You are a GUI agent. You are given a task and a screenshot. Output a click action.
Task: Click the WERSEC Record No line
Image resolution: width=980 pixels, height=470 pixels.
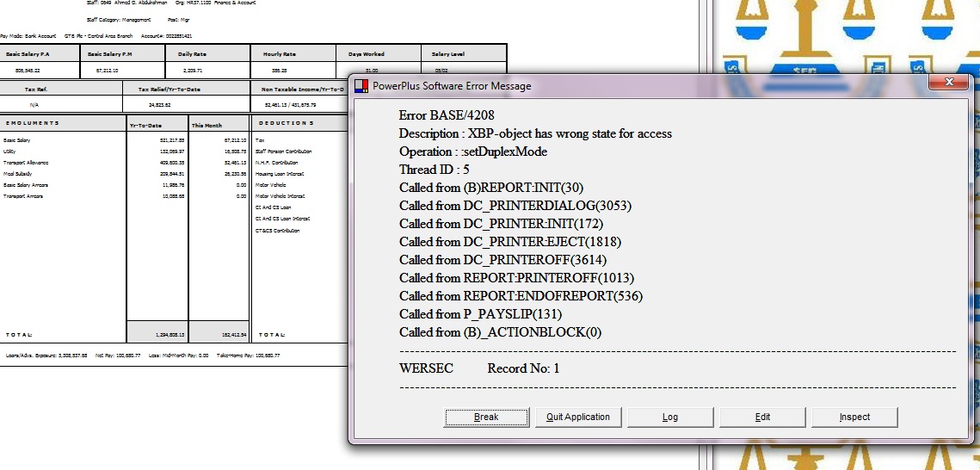pos(479,368)
